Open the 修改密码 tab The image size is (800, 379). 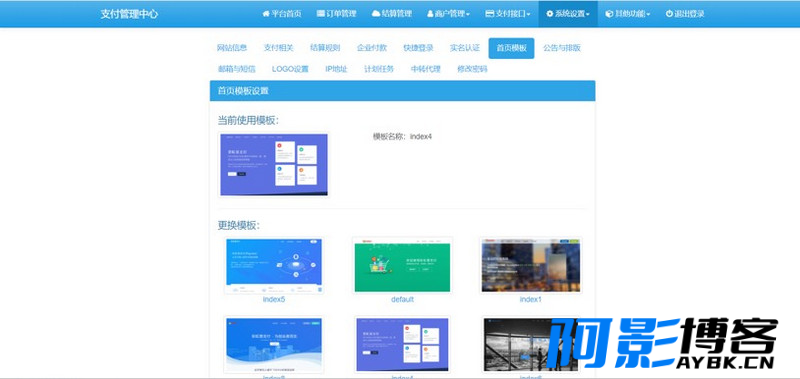472,69
